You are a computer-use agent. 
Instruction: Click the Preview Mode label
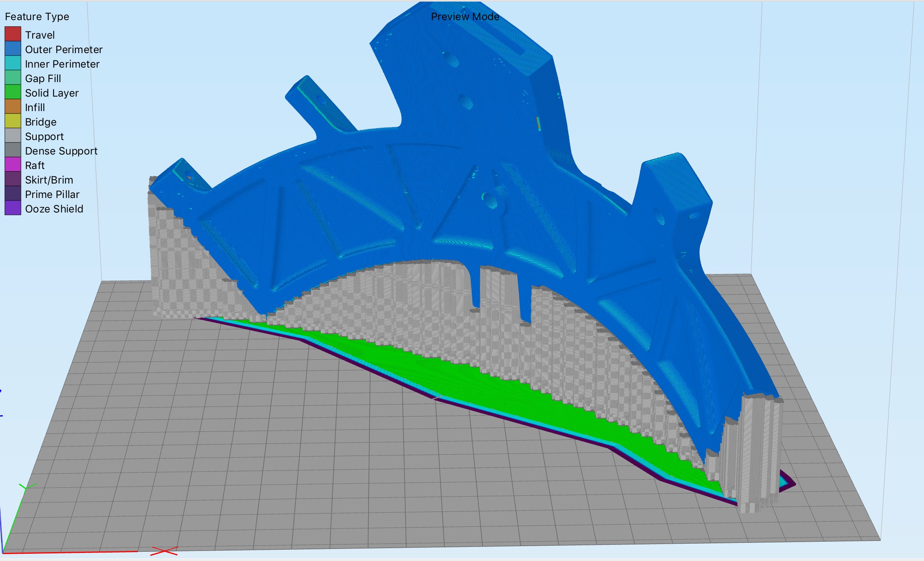click(465, 16)
